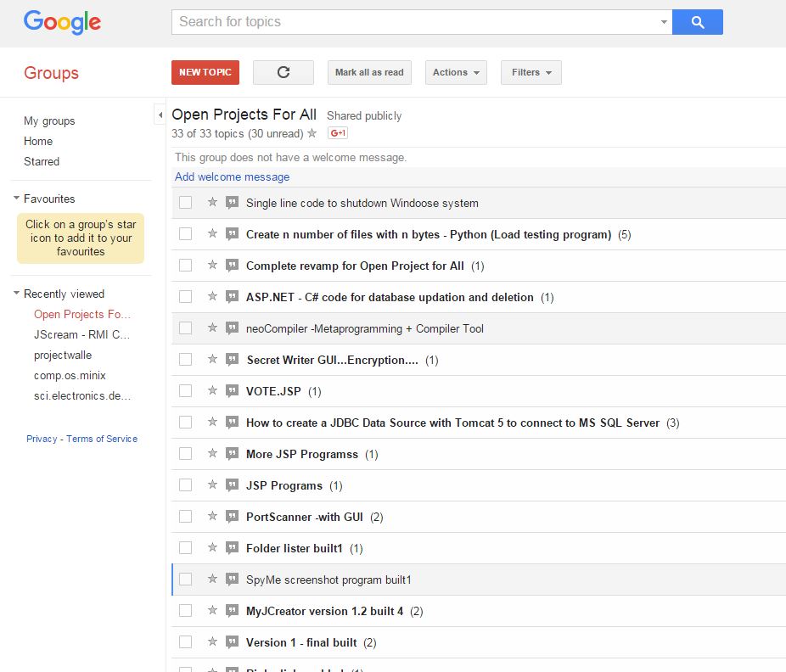Viewport: 786px width, 672px height.
Task: Click the group favourite star next to topic count
Action: [x=312, y=133]
